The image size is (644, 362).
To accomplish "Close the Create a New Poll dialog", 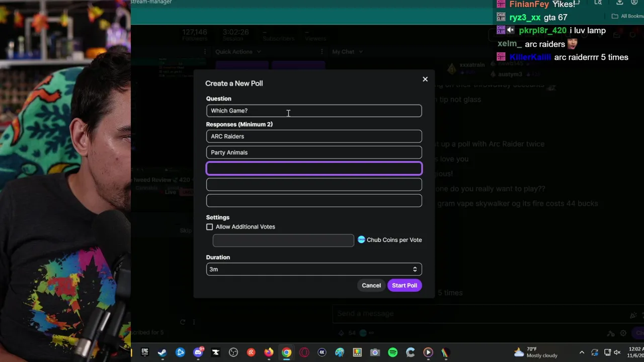I will pos(425,79).
